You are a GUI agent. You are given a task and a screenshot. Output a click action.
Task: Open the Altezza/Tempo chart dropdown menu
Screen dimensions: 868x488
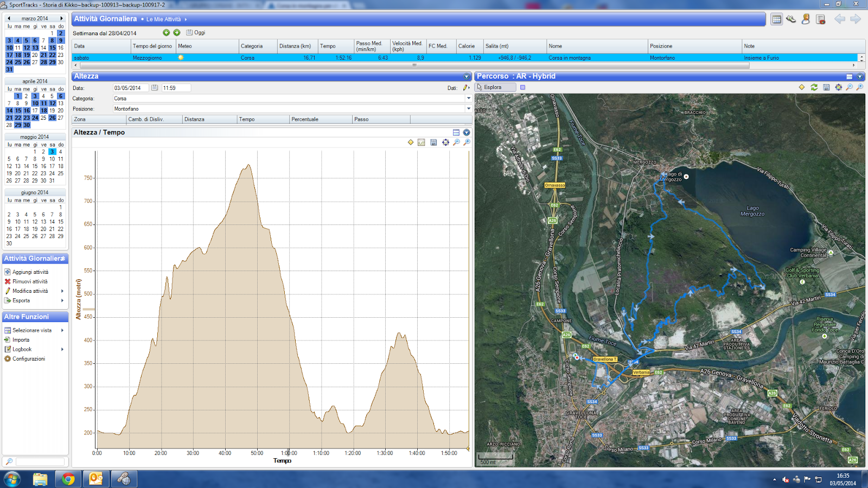click(467, 132)
